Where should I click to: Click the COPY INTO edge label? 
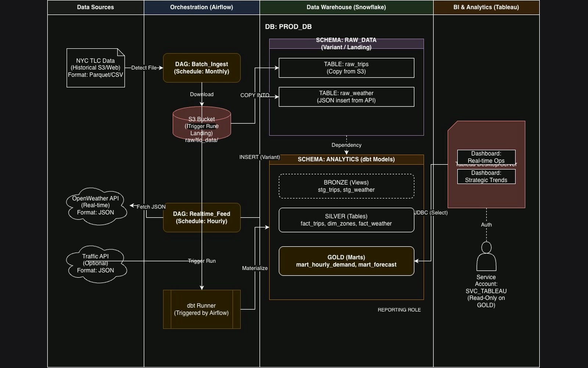(x=255, y=95)
